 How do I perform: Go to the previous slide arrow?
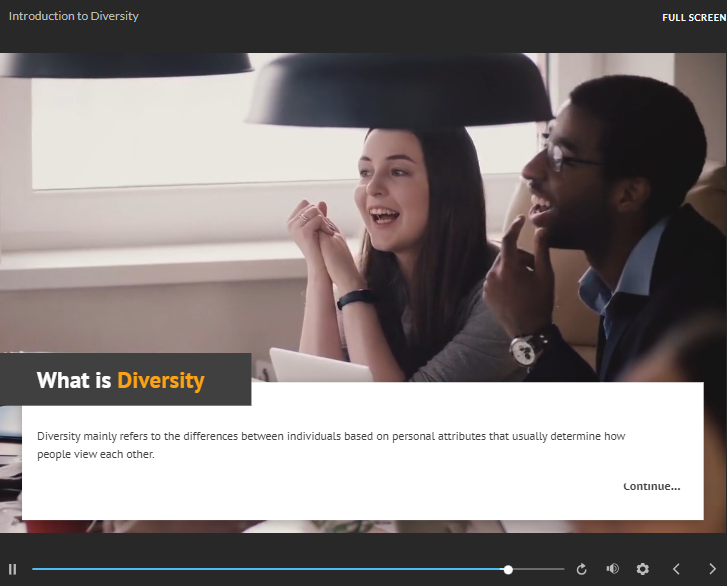pyautogui.click(x=677, y=569)
